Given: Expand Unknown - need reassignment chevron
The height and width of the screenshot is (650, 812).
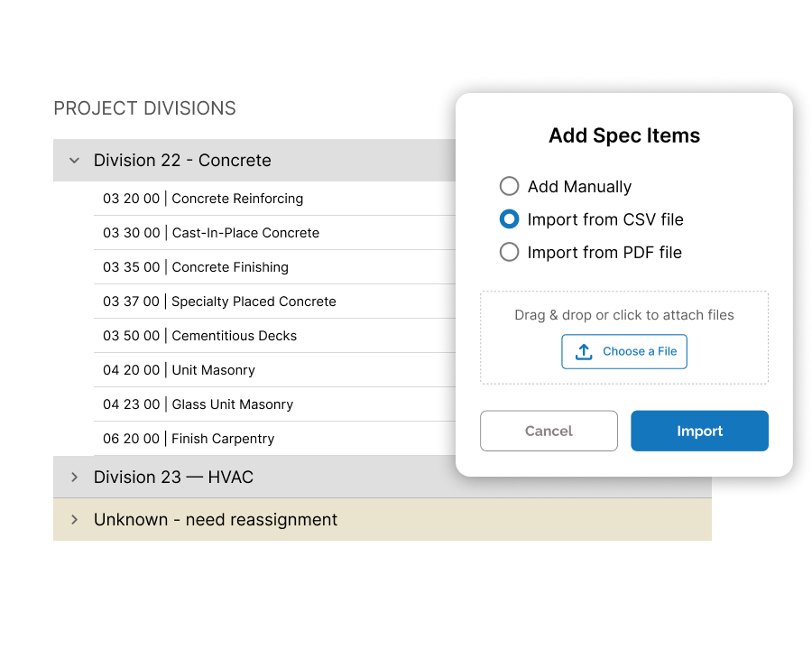Looking at the screenshot, I should 75,519.
